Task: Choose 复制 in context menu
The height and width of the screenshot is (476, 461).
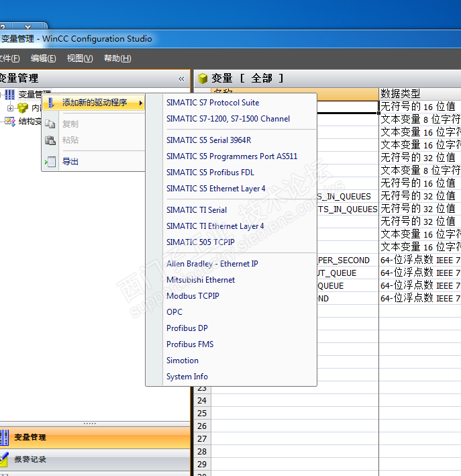Action: pos(94,124)
